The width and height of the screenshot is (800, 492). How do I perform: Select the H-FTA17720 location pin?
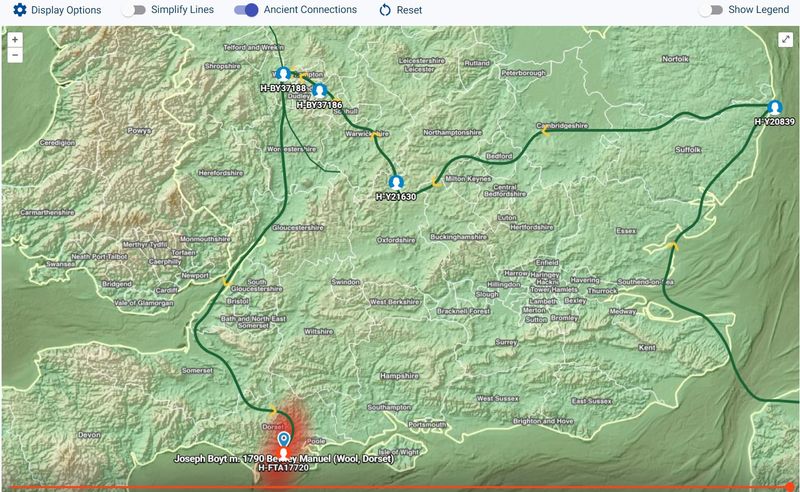(x=284, y=439)
